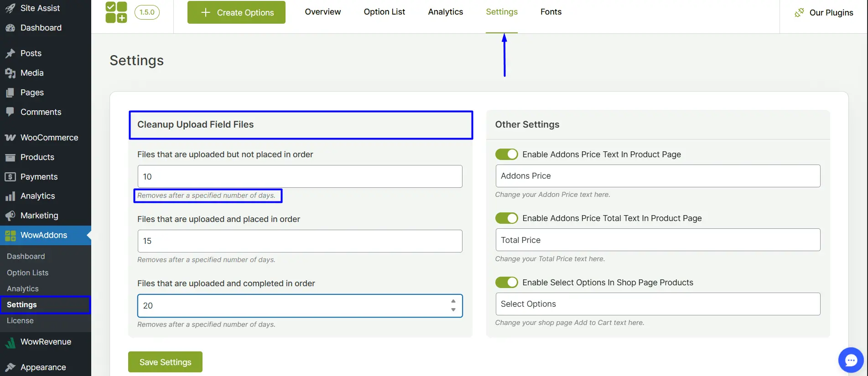Click the WowAddons logo icon

(x=116, y=12)
